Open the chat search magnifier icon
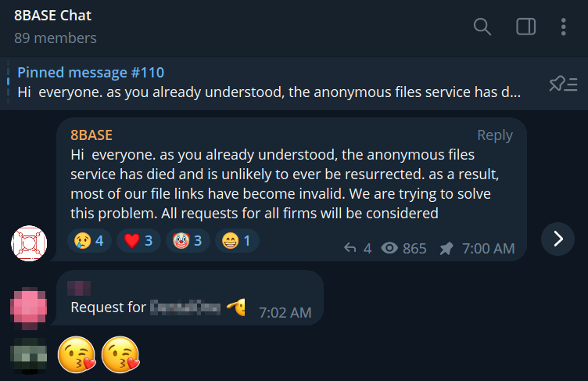This screenshot has height=381, width=588. click(482, 27)
